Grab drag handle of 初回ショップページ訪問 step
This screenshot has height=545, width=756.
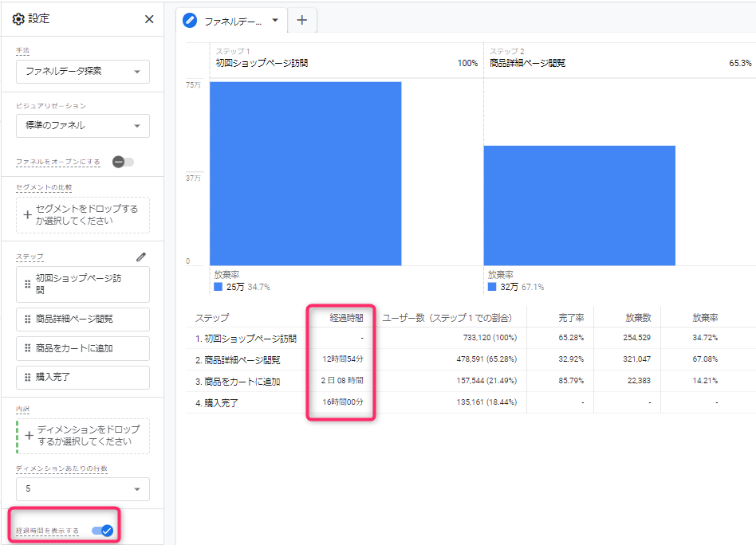point(28,284)
